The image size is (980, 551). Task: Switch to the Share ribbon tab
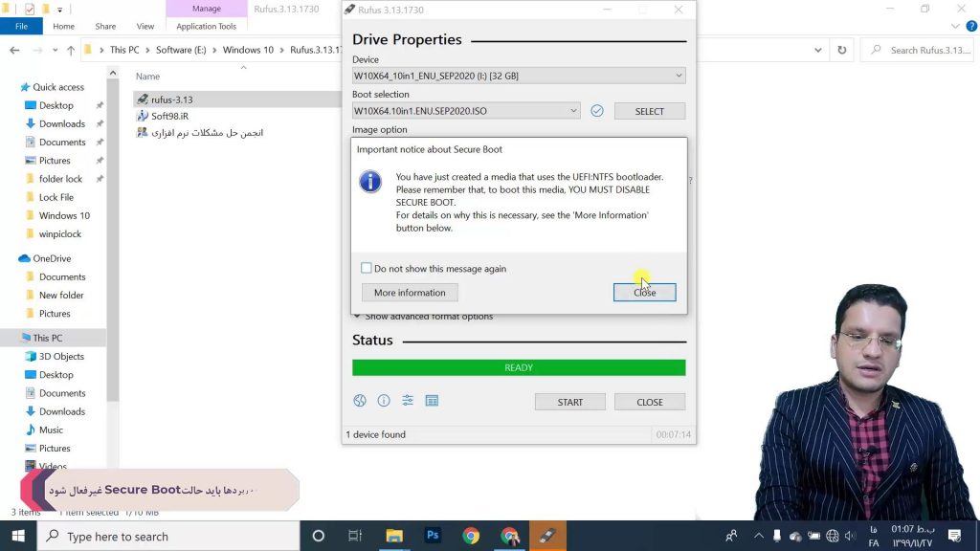pos(105,26)
